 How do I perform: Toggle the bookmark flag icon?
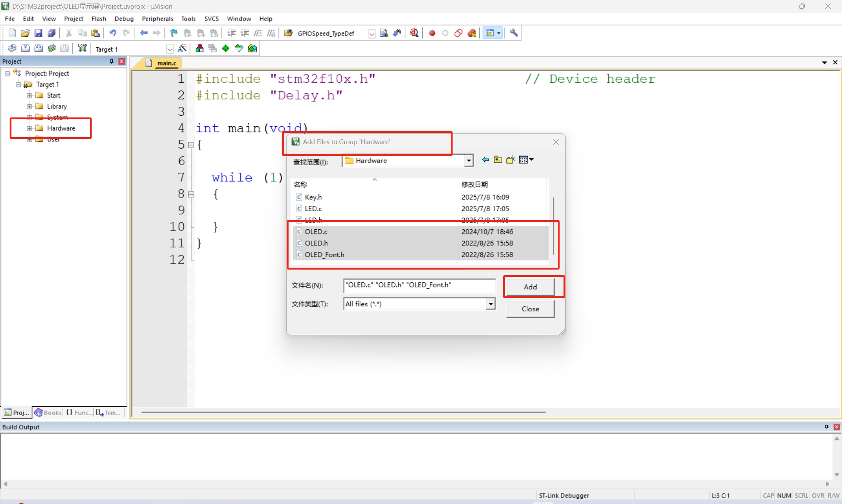(x=174, y=33)
